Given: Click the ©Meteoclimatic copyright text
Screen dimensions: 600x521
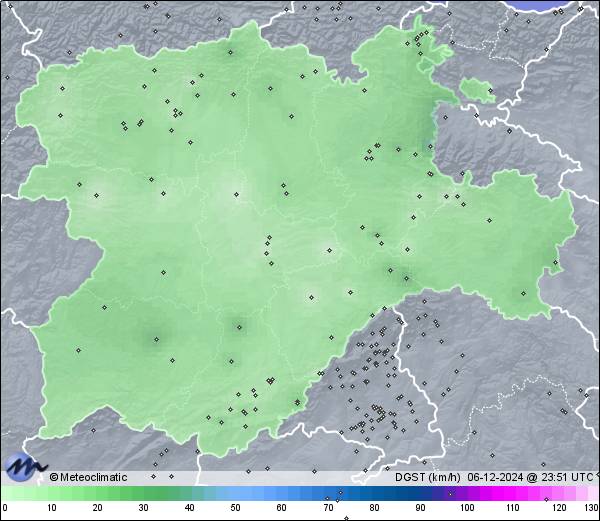Looking at the screenshot, I should [88, 477].
